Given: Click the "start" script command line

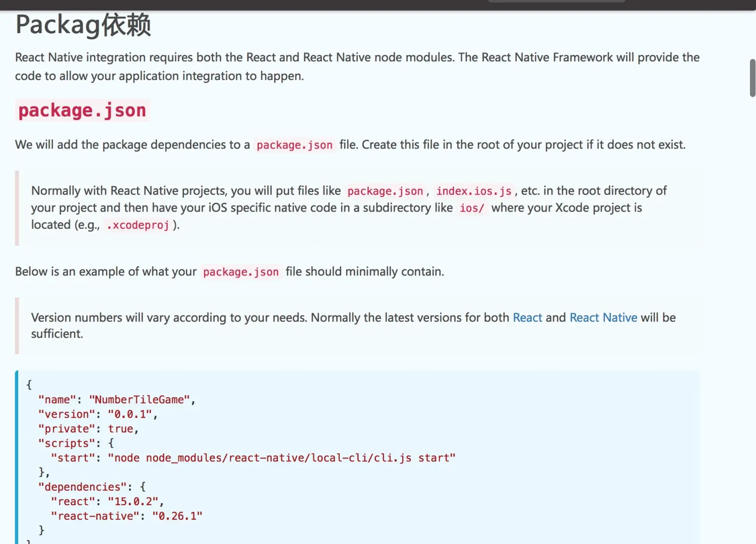Looking at the screenshot, I should tap(253, 458).
